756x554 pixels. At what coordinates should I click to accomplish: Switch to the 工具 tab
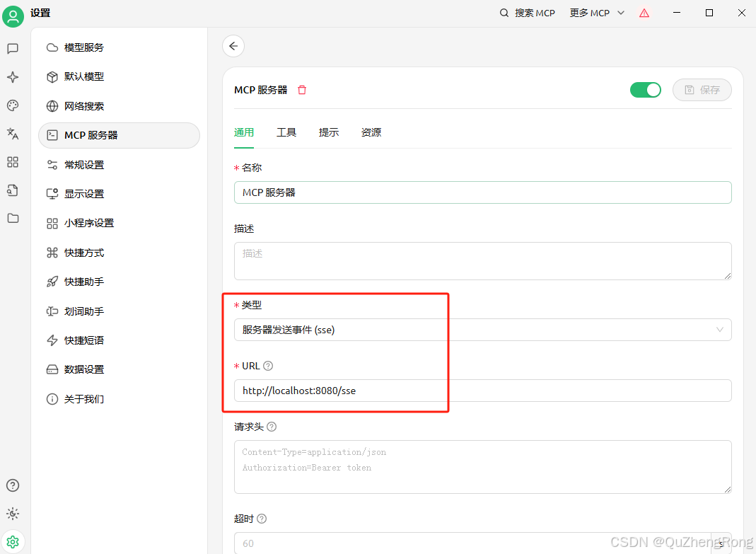tap(286, 132)
